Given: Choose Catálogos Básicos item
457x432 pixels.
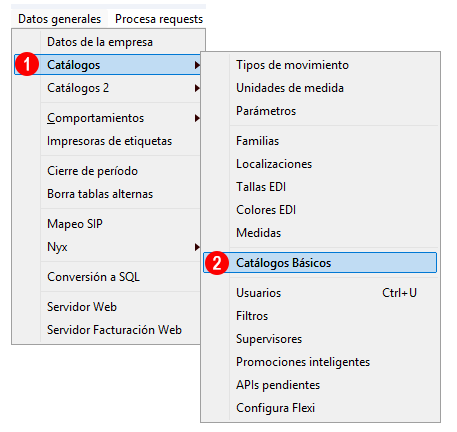Looking at the screenshot, I should click(320, 263).
